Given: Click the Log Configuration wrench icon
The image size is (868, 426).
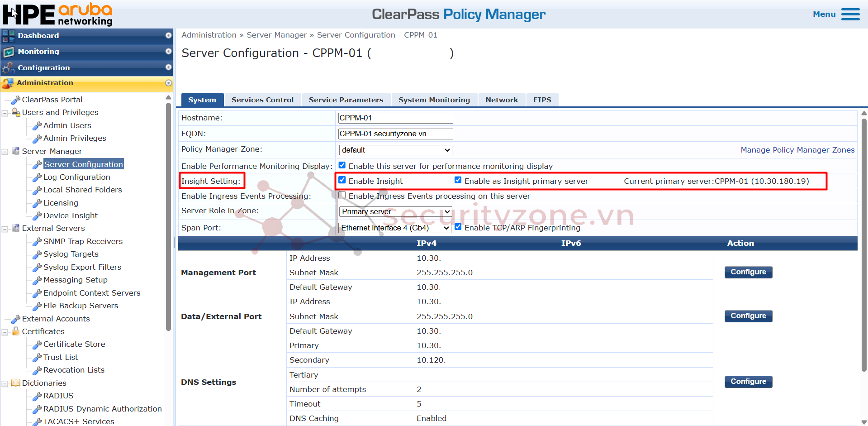Looking at the screenshot, I should [37, 177].
